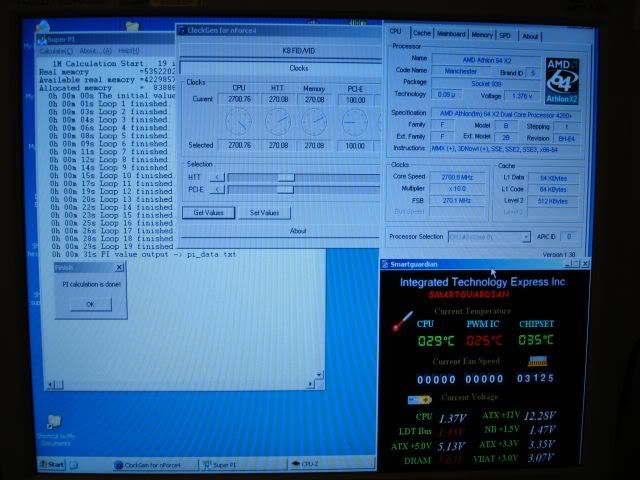This screenshot has width=640, height=480.
Task: Open Help menu in Super PI
Action: point(129,51)
